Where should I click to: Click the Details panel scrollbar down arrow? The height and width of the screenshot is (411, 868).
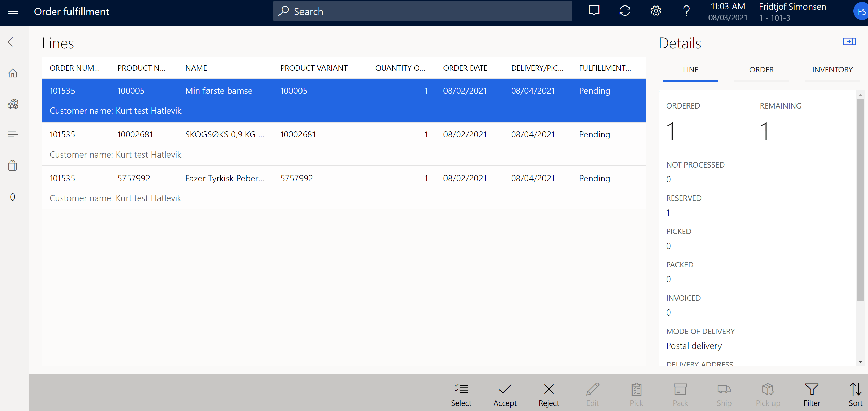860,362
